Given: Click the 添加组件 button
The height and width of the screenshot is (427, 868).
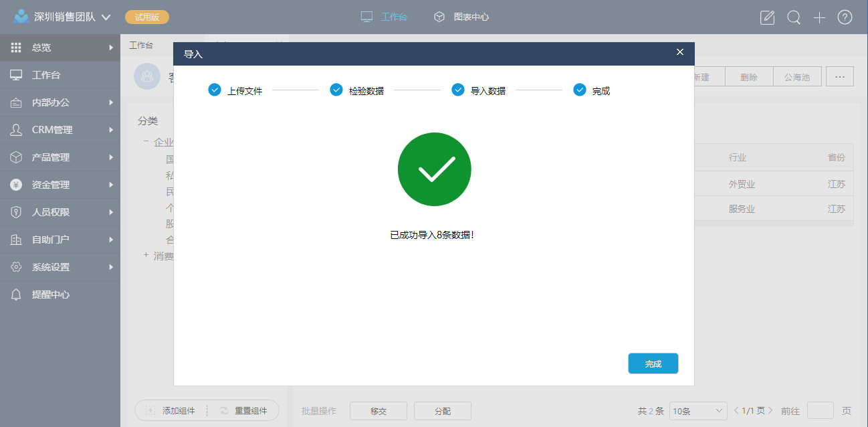Looking at the screenshot, I should click(x=171, y=411).
